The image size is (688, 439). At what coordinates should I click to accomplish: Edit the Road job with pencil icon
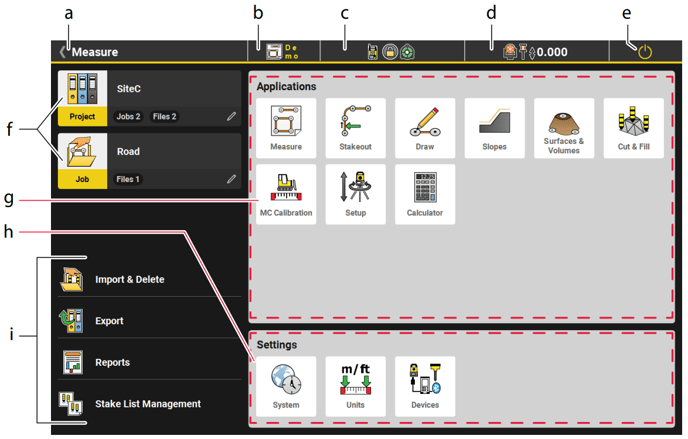(231, 180)
